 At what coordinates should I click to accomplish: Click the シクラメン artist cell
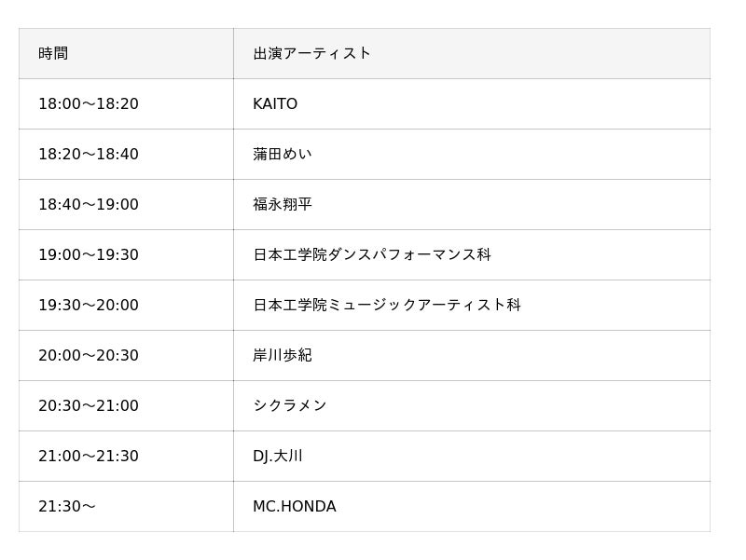click(290, 405)
